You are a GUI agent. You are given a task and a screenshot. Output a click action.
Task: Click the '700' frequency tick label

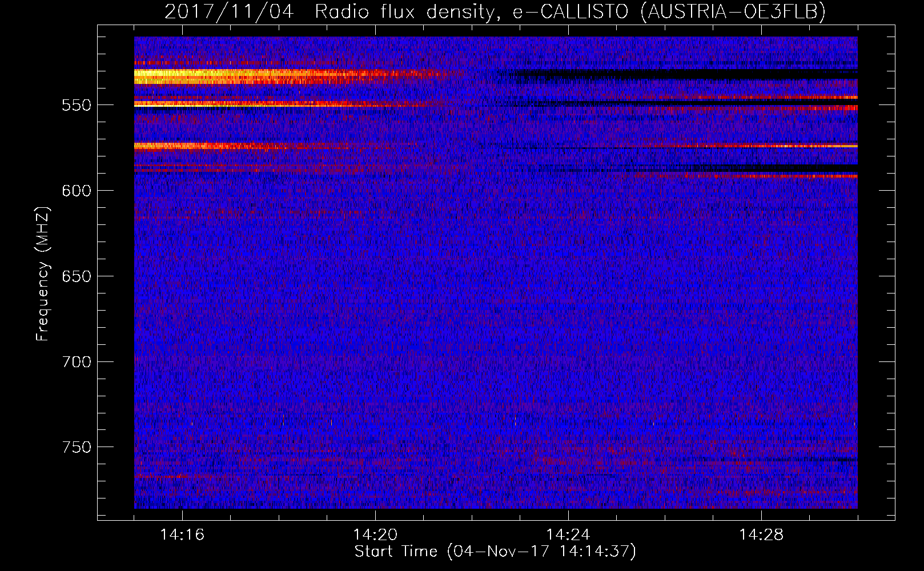[77, 362]
